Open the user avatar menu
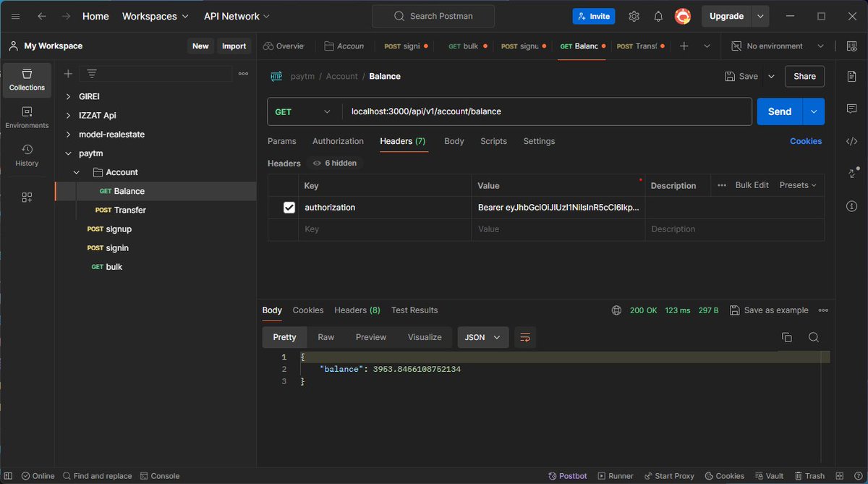Image resolution: width=868 pixels, height=484 pixels. pyautogui.click(x=682, y=16)
